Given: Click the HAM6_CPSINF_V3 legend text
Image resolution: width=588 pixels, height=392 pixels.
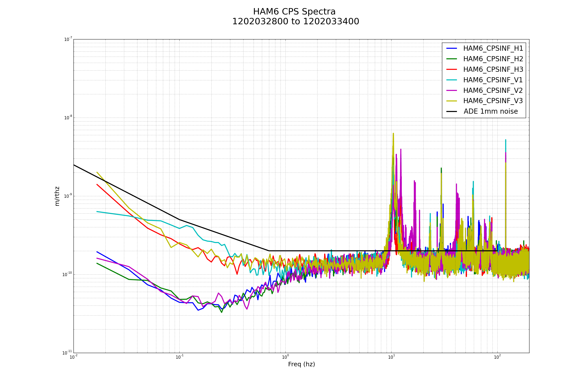Looking at the screenshot, I should (x=493, y=101).
